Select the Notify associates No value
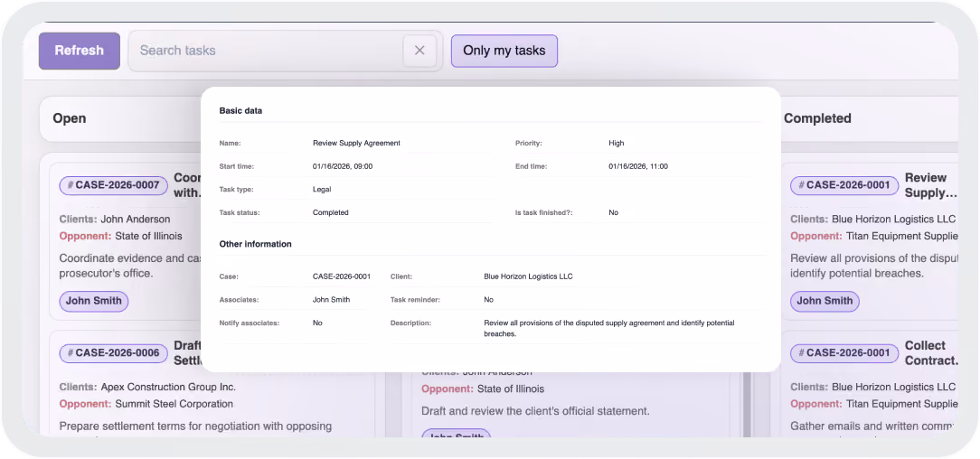980x459 pixels. [317, 323]
